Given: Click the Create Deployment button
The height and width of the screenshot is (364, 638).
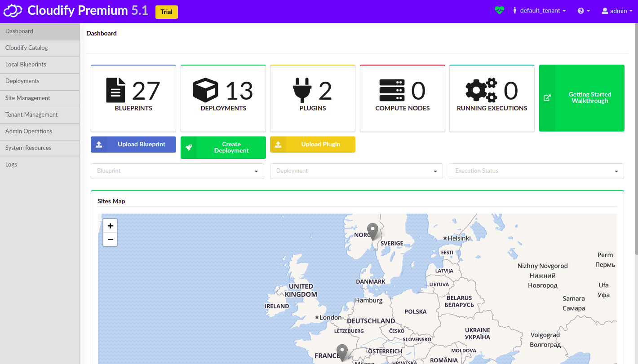Looking at the screenshot, I should [223, 148].
